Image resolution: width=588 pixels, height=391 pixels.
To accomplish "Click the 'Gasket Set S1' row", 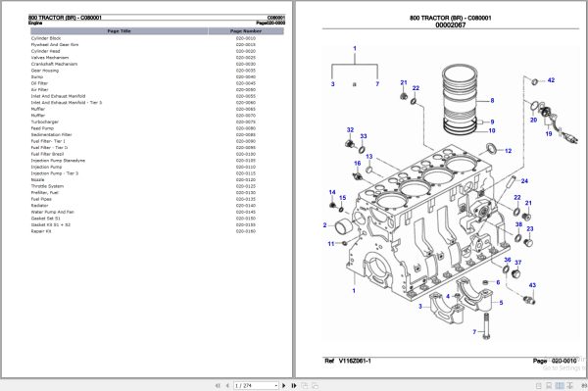I will point(157,219).
